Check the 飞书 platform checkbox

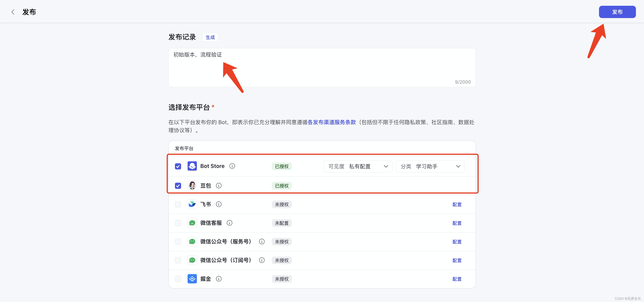(x=178, y=204)
